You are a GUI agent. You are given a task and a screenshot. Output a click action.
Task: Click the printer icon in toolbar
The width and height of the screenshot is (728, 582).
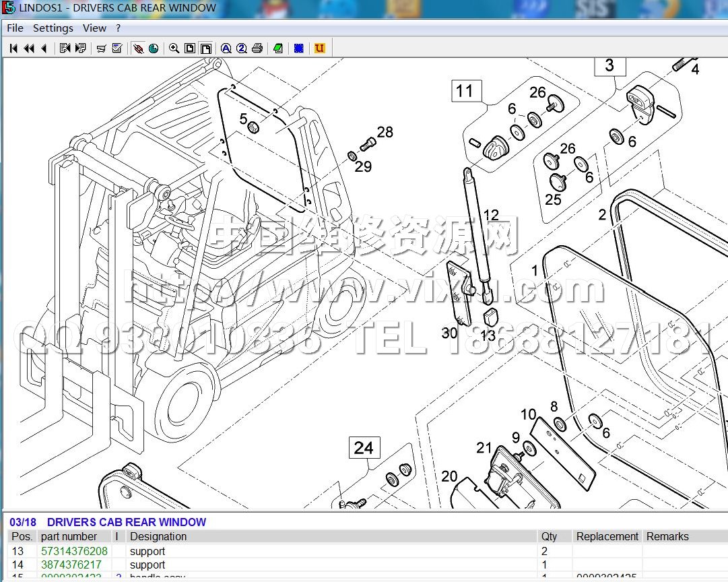coord(257,48)
